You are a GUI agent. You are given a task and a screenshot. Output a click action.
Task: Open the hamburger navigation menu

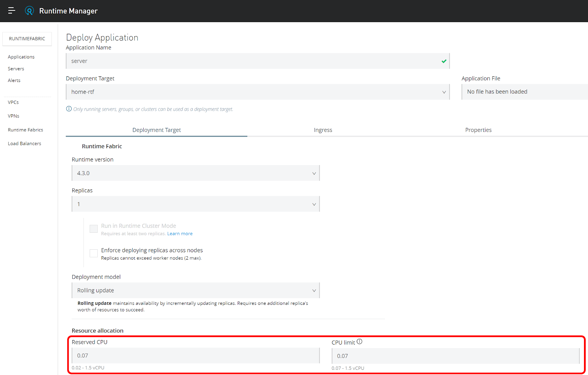[11, 10]
